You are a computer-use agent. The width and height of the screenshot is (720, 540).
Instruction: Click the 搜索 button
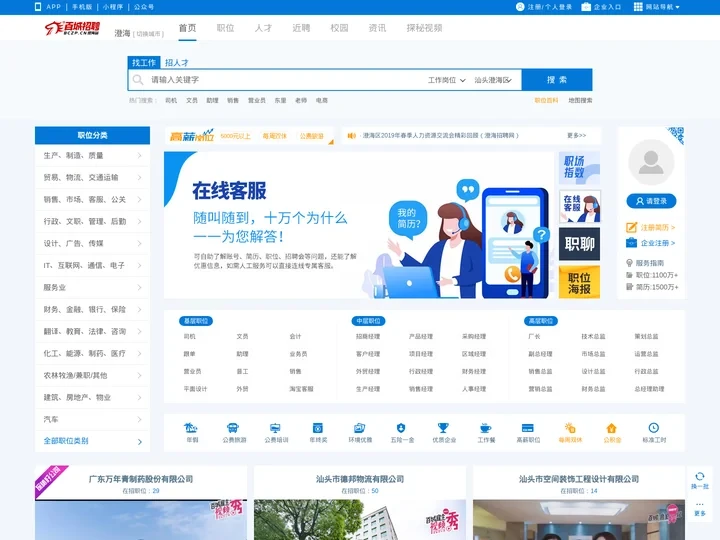pyautogui.click(x=557, y=80)
